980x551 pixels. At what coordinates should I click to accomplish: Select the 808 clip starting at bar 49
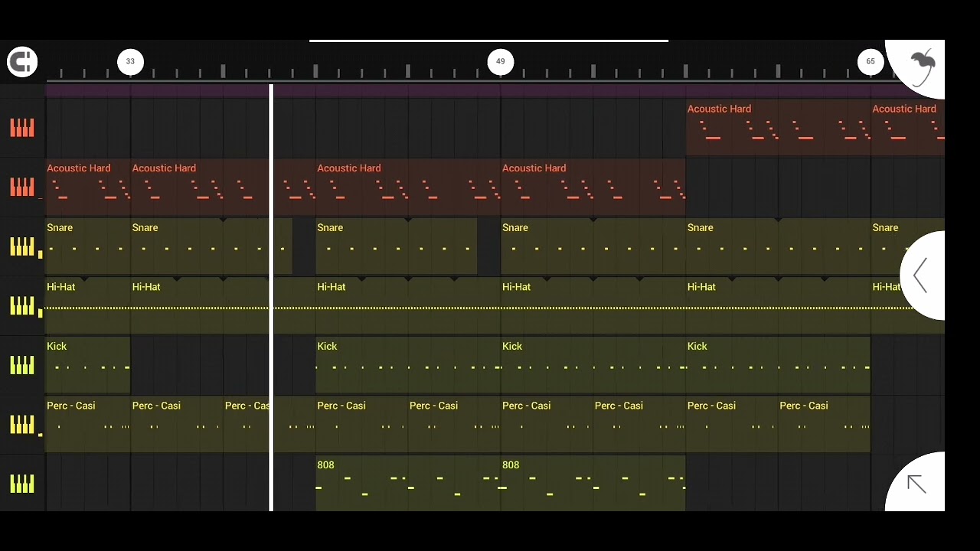coord(593,484)
